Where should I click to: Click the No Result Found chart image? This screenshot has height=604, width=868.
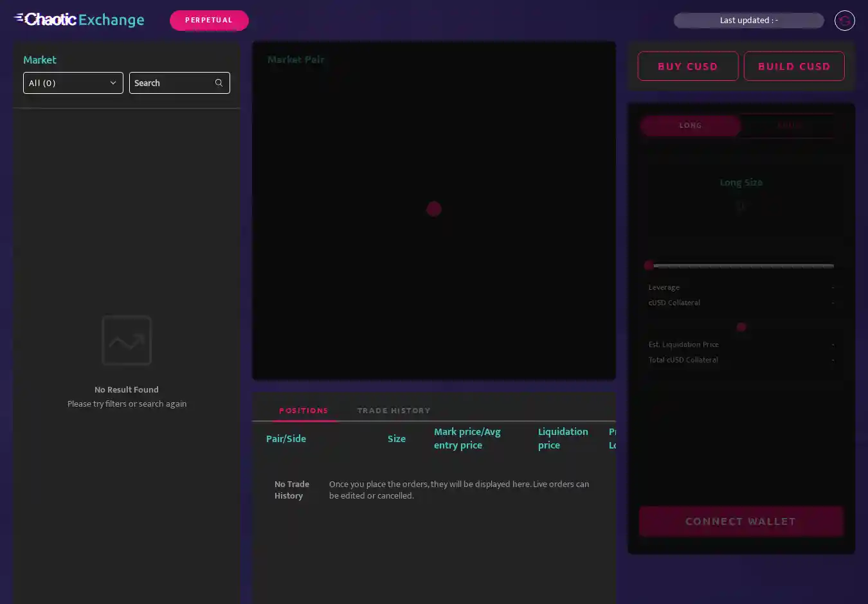127,341
